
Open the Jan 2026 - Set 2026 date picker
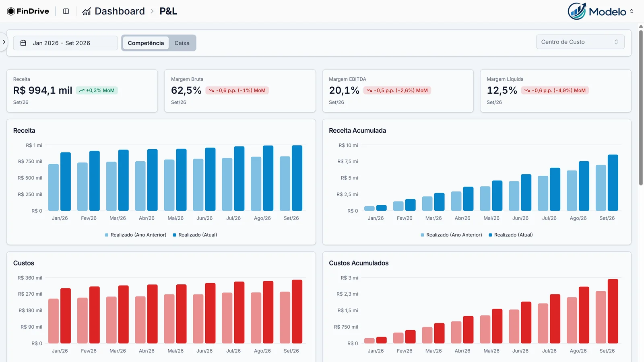(x=66, y=43)
